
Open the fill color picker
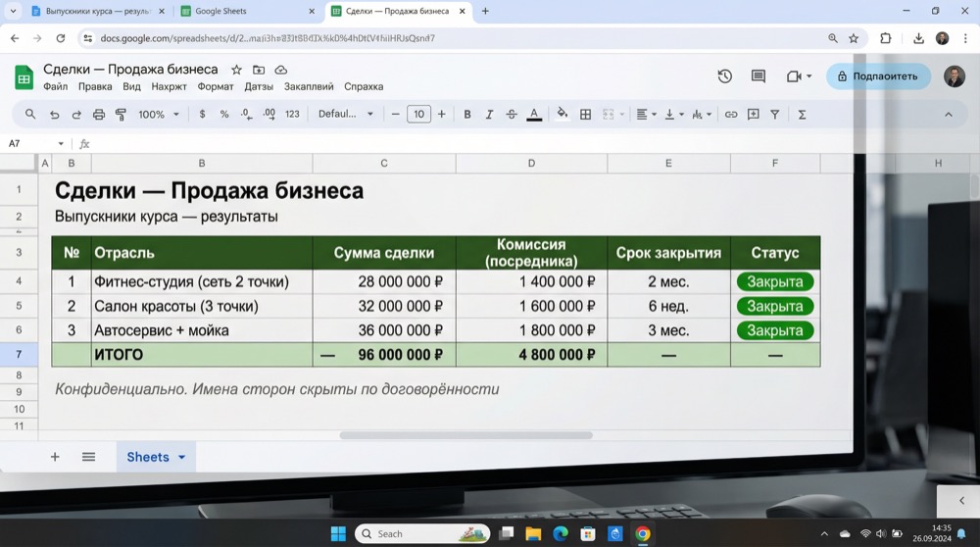[x=563, y=114]
